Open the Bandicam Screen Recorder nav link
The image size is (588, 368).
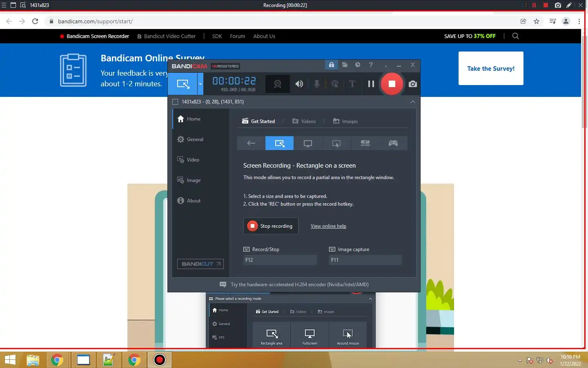pyautogui.click(x=94, y=36)
